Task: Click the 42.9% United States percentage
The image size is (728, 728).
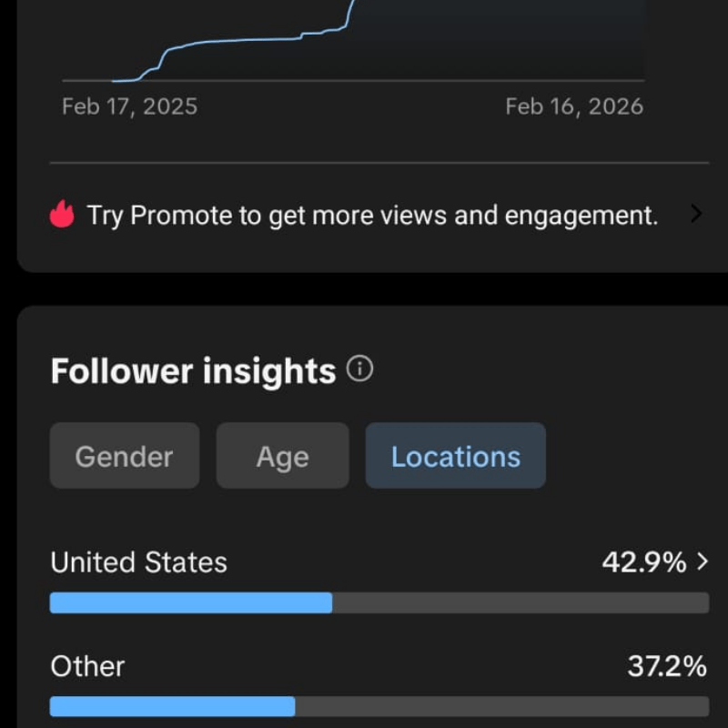Action: tap(643, 562)
